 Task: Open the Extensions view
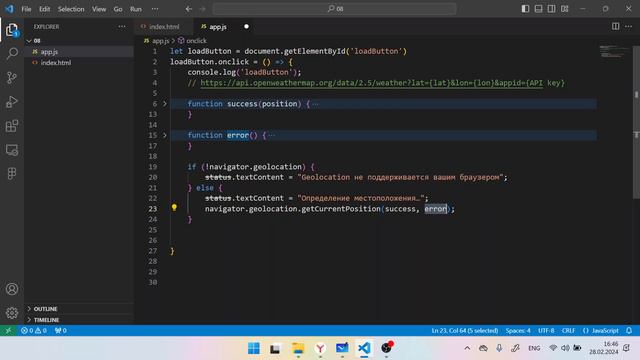(x=12, y=126)
